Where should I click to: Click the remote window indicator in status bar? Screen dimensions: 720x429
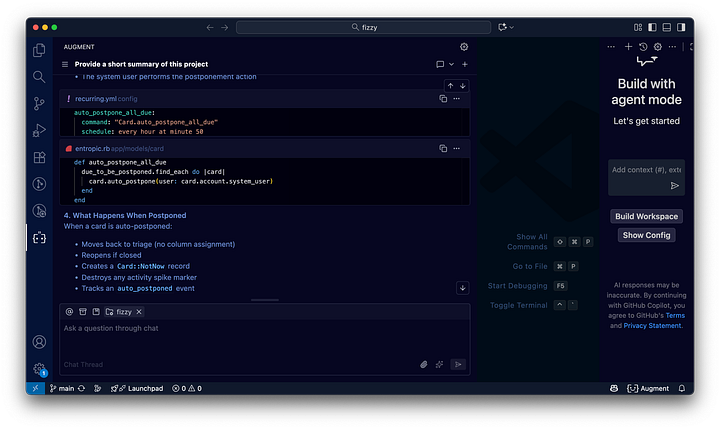click(35, 389)
